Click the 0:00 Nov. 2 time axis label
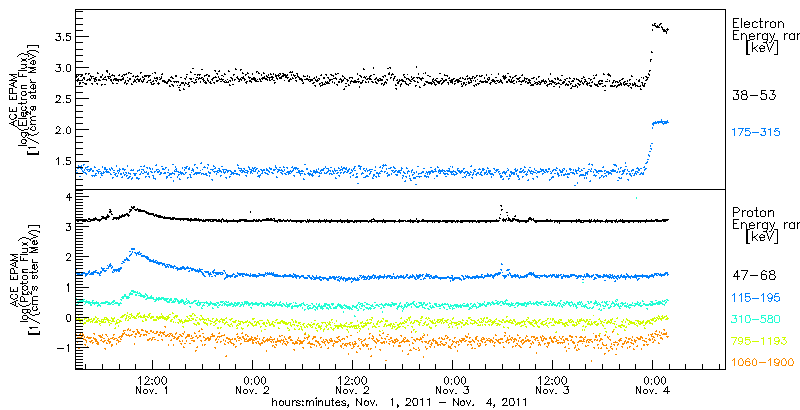Viewport: 800px width, 410px height. (x=253, y=385)
